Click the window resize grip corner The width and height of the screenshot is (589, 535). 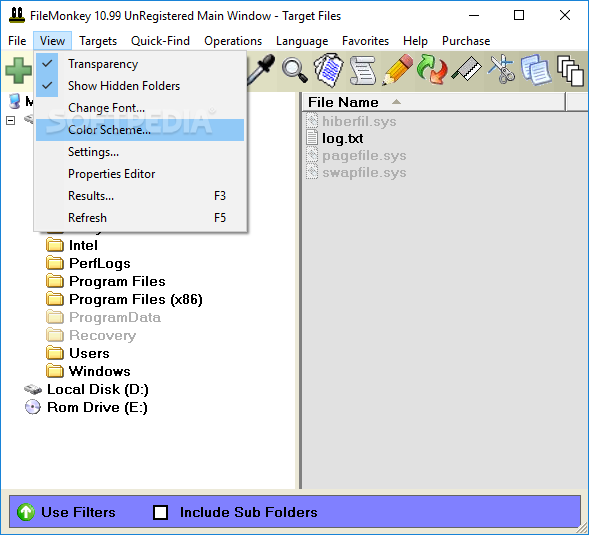pos(582,529)
